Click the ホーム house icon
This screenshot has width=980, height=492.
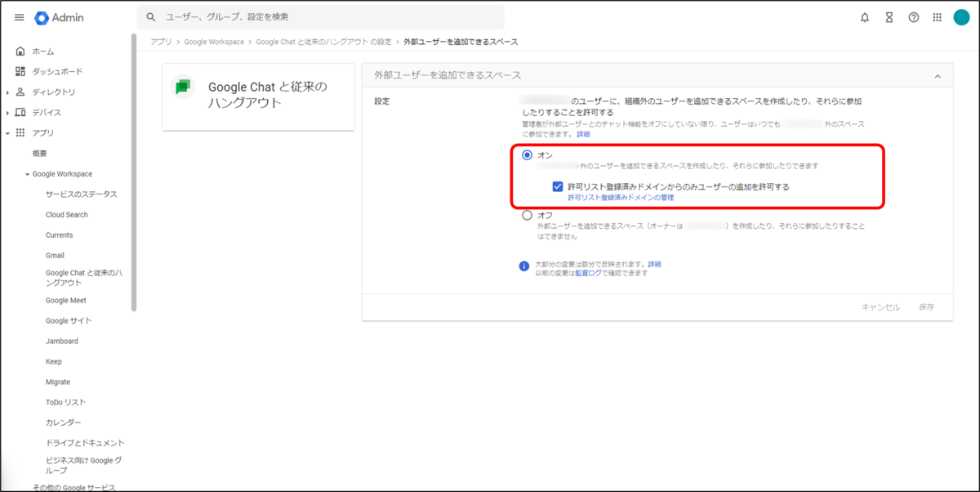click(20, 51)
